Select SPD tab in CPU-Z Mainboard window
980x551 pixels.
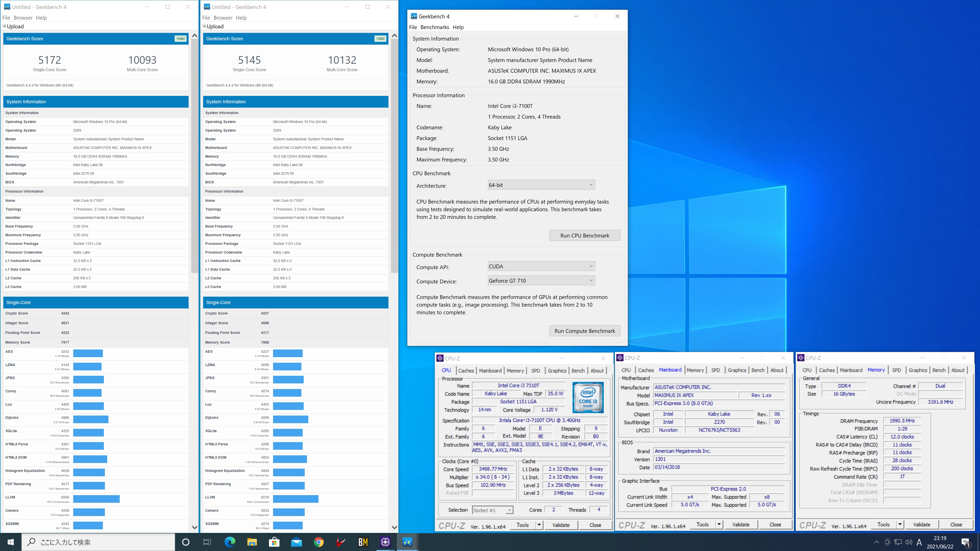coord(715,370)
